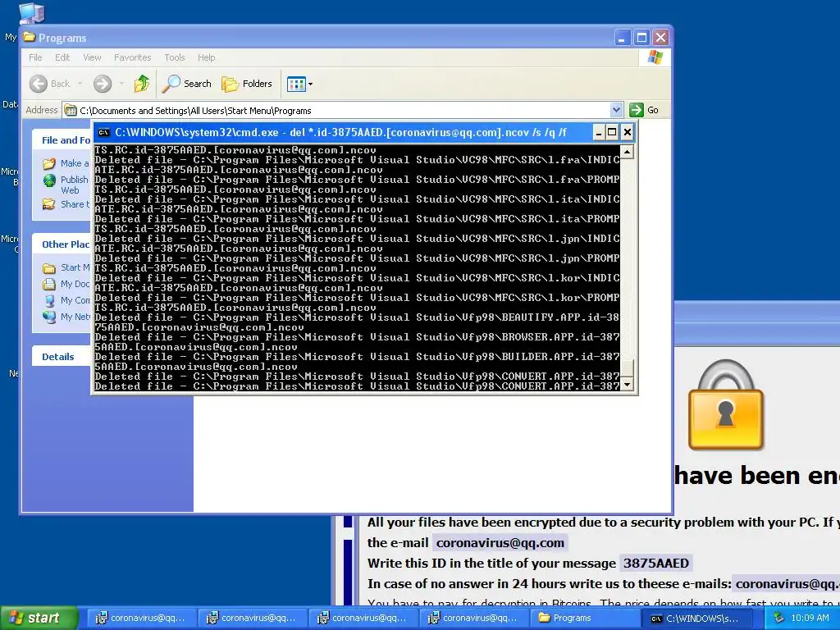This screenshot has width=840, height=630.
Task: Go up one folder level
Action: (x=142, y=84)
